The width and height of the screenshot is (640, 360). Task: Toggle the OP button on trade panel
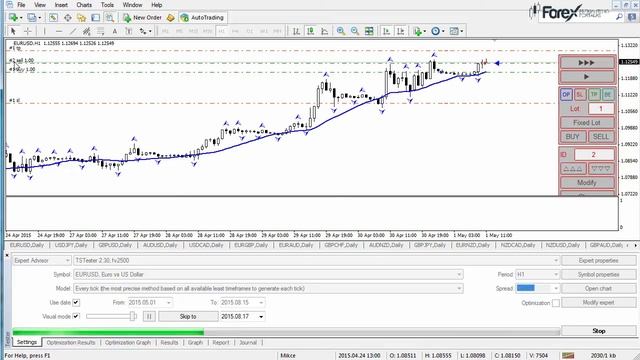pyautogui.click(x=566, y=94)
